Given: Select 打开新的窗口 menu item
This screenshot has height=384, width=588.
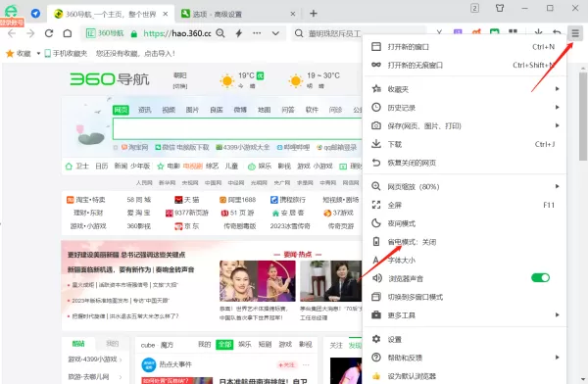Looking at the screenshot, I should (465, 47).
